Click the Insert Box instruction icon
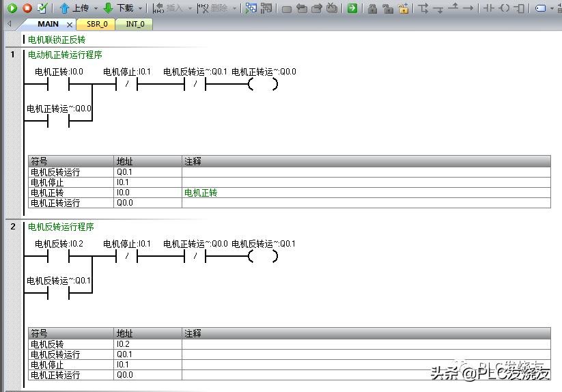Viewport: 562px width, 392px height. pos(520,8)
